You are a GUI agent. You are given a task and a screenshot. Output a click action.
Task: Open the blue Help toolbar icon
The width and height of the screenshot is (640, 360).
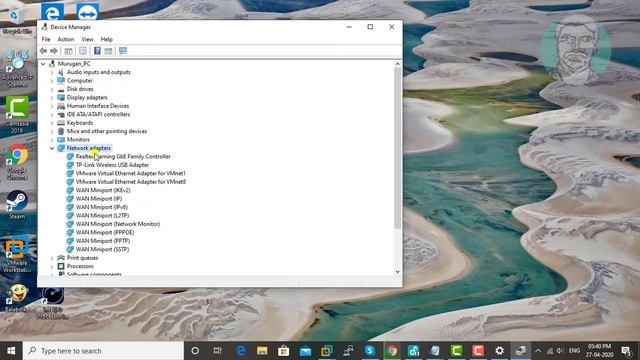click(97, 51)
